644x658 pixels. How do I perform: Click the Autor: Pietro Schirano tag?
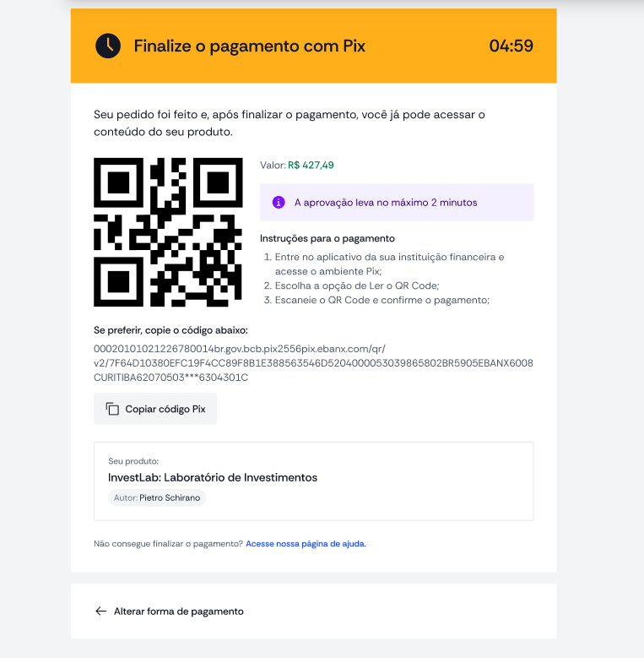point(157,498)
